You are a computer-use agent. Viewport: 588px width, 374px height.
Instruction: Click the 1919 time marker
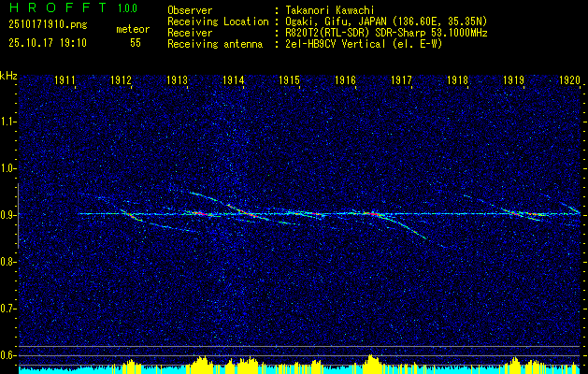click(x=513, y=79)
